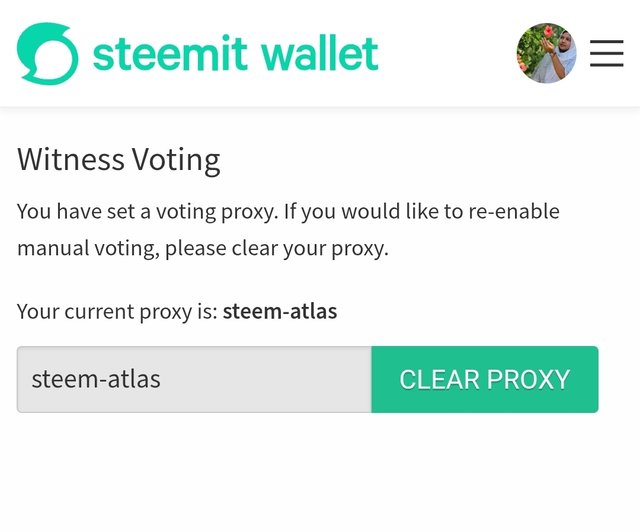Click the "manual voting, please clear your proxy" line
Screen dimensions: 640x532
click(x=202, y=247)
